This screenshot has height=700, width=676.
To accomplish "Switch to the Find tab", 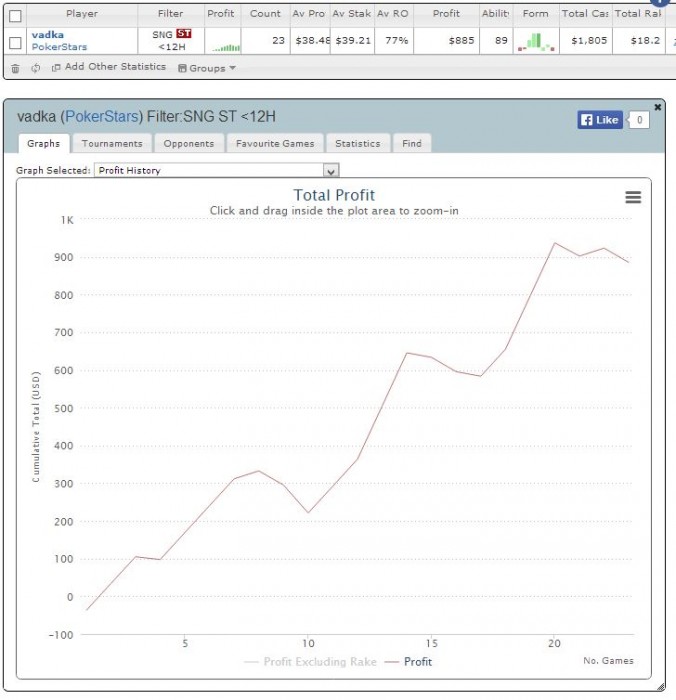I will pyautogui.click(x=412, y=143).
